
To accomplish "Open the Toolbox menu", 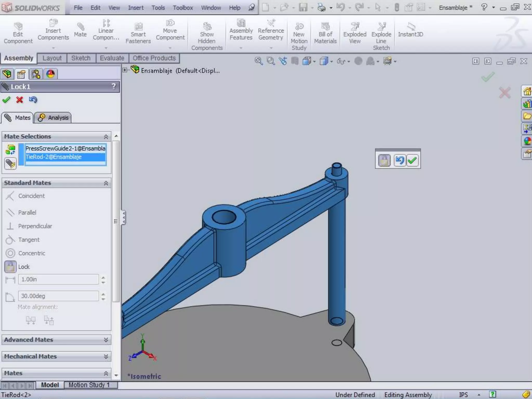I will click(183, 8).
